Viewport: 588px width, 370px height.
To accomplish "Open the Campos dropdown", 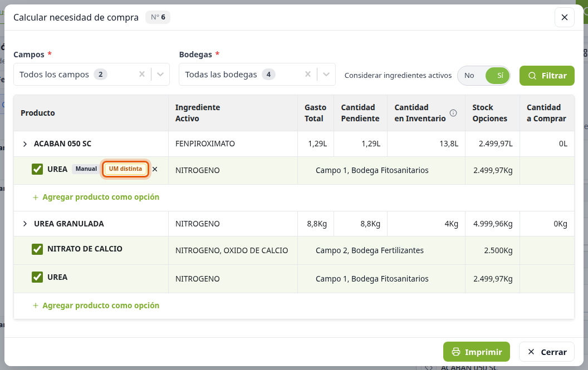I will (x=160, y=74).
